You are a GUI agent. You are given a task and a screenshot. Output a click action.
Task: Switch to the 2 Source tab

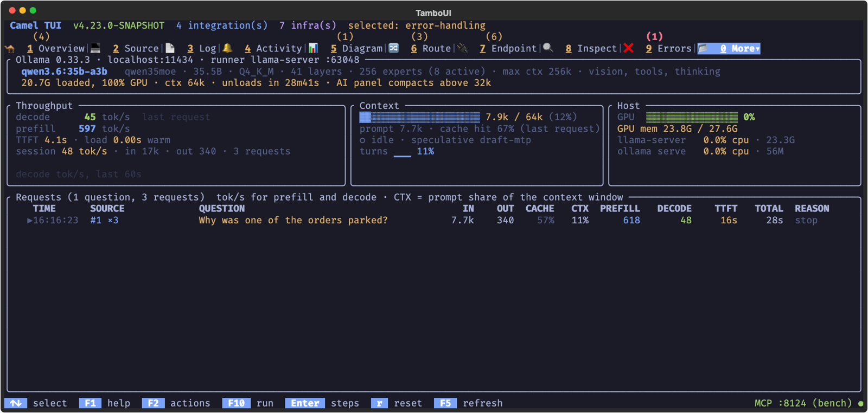136,49
